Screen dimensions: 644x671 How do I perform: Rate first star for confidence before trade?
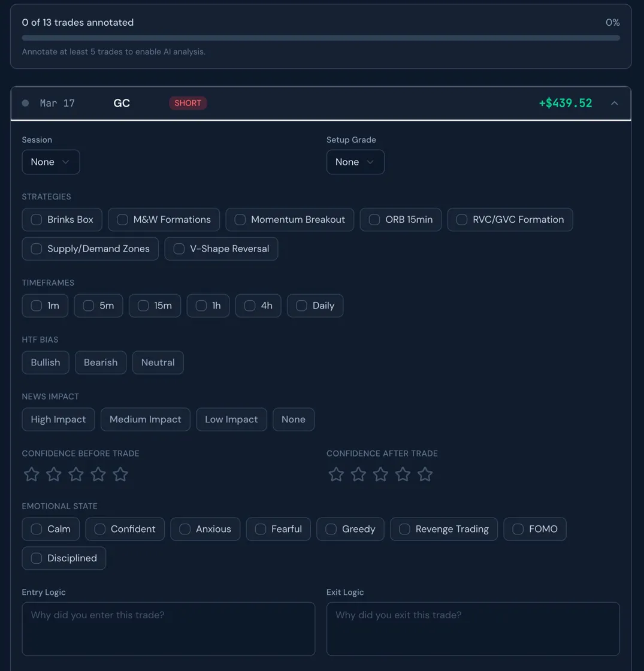31,474
